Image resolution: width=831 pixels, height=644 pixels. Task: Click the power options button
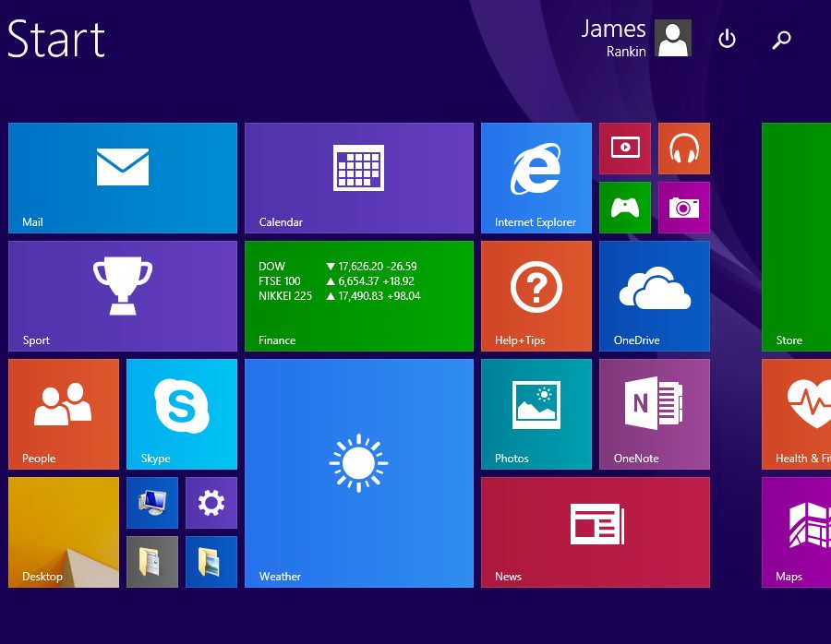coord(727,39)
